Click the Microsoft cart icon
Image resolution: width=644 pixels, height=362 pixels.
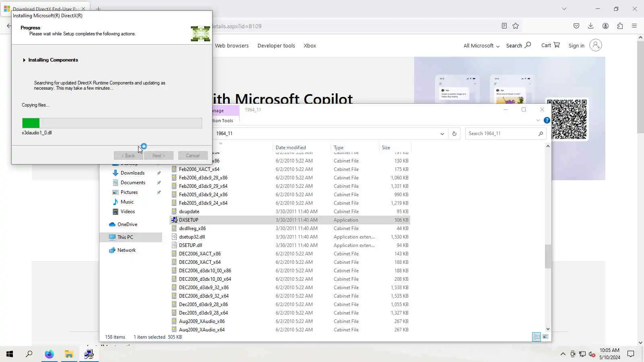[556, 45]
